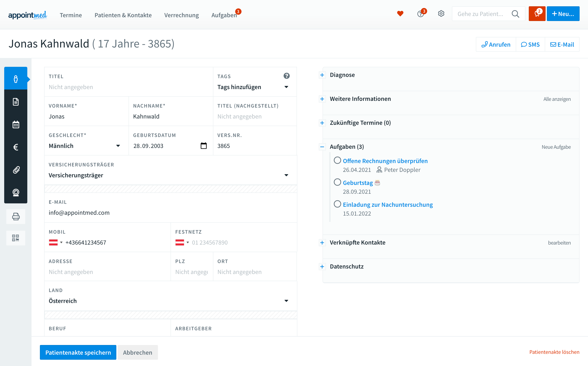Expand the Zukünftige Termine section
588x366 pixels.
coord(322,123)
